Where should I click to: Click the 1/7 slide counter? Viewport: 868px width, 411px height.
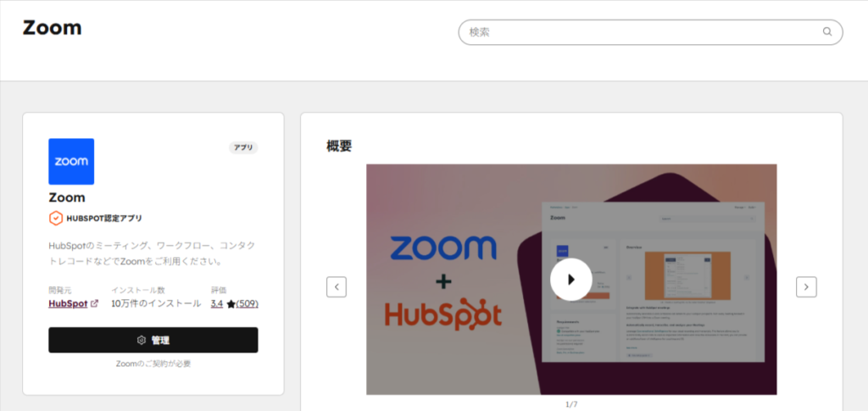click(x=571, y=404)
